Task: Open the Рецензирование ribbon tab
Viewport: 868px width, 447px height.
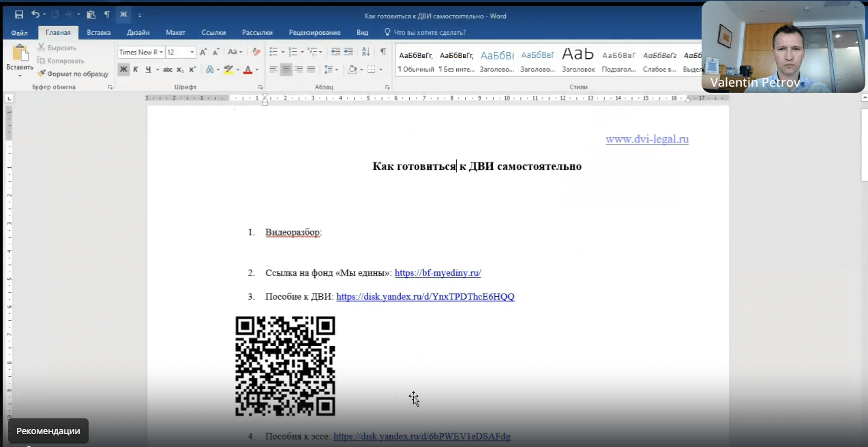Action: pos(314,32)
